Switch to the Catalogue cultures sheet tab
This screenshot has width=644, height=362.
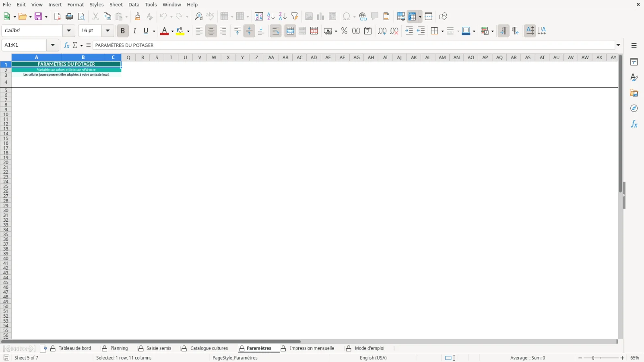pyautogui.click(x=209, y=348)
